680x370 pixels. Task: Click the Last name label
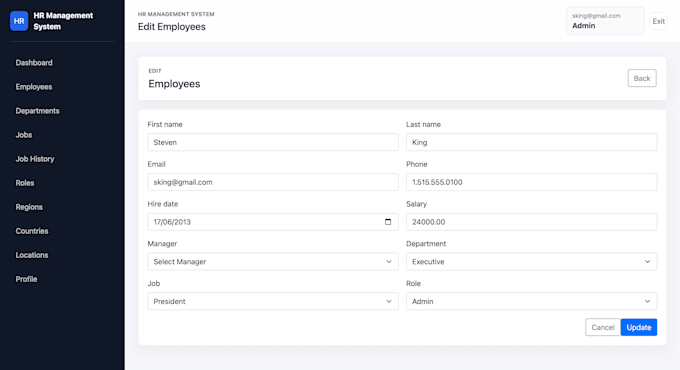423,124
